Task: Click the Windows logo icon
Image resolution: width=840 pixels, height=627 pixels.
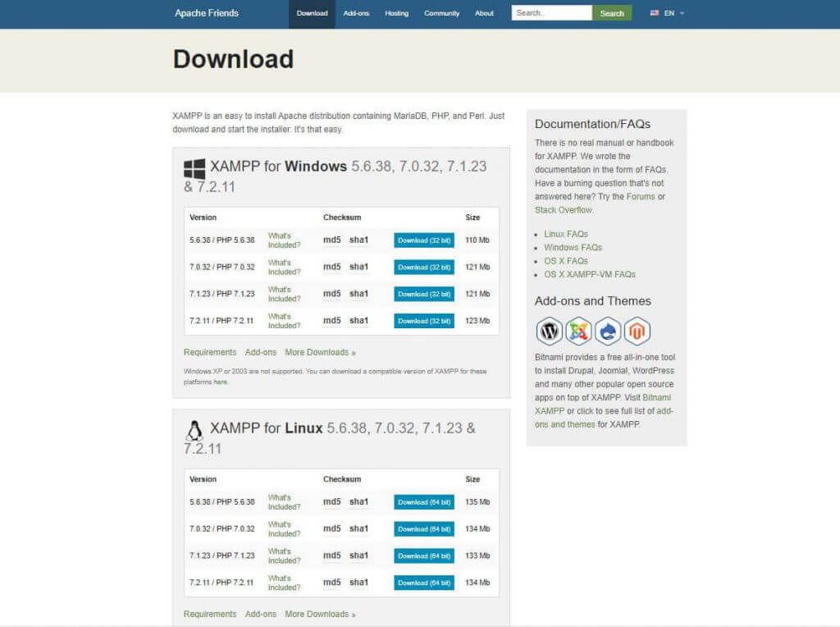Action: [x=194, y=168]
